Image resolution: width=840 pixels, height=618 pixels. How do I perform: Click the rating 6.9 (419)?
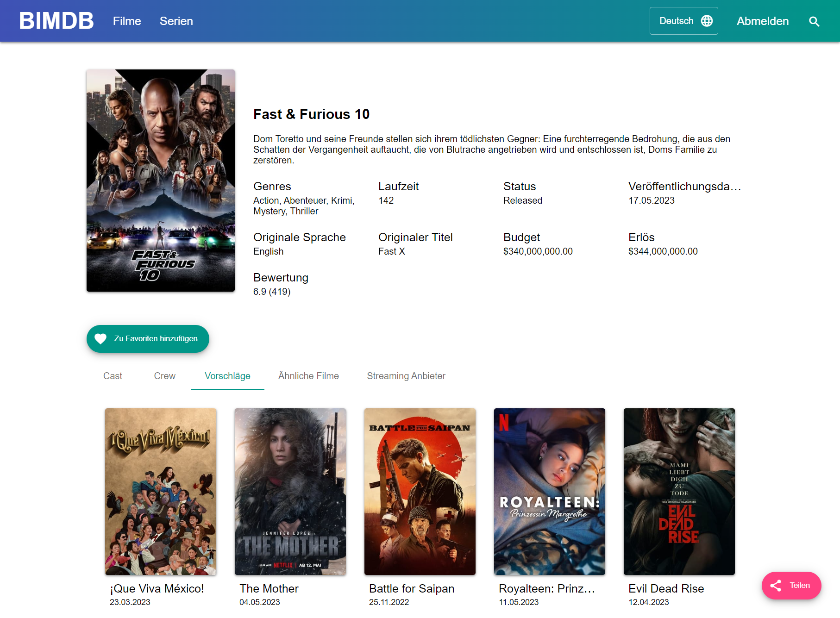coord(272,292)
